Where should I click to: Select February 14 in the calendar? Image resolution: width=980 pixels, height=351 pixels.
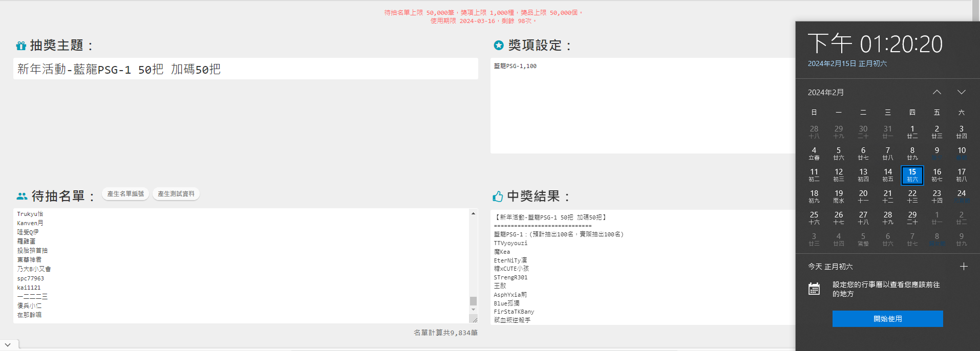pos(888,175)
